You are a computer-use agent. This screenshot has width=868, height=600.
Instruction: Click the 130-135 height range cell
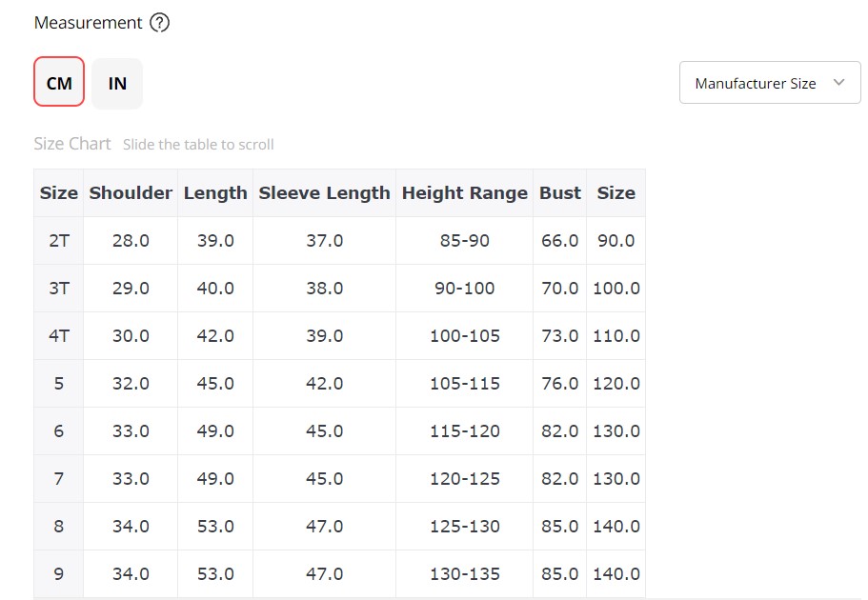[464, 573]
